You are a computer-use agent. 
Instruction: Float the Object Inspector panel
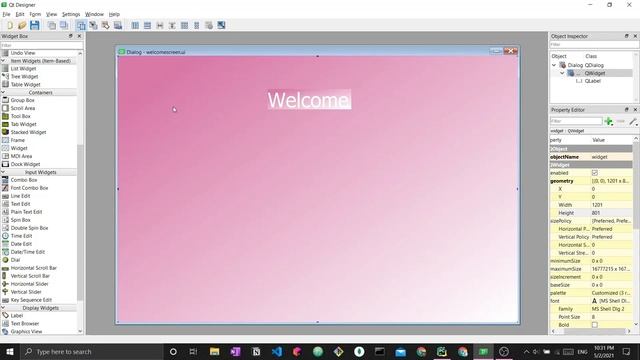(x=627, y=36)
